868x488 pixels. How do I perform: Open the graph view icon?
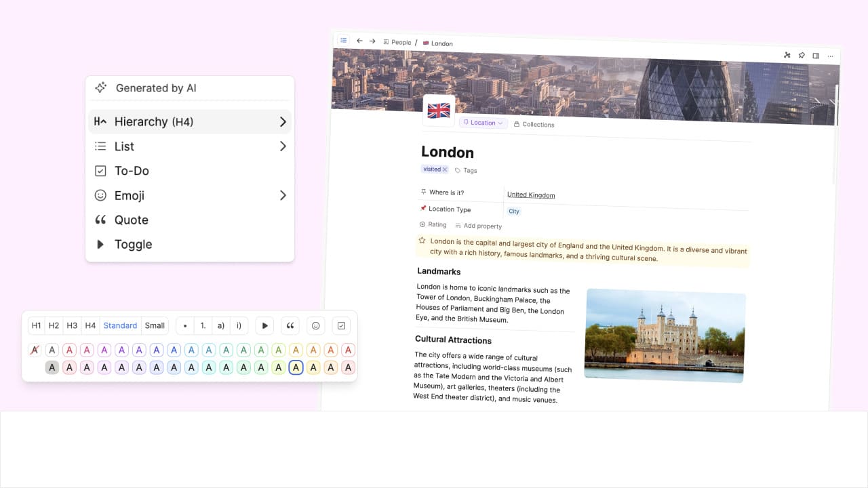pyautogui.click(x=787, y=55)
